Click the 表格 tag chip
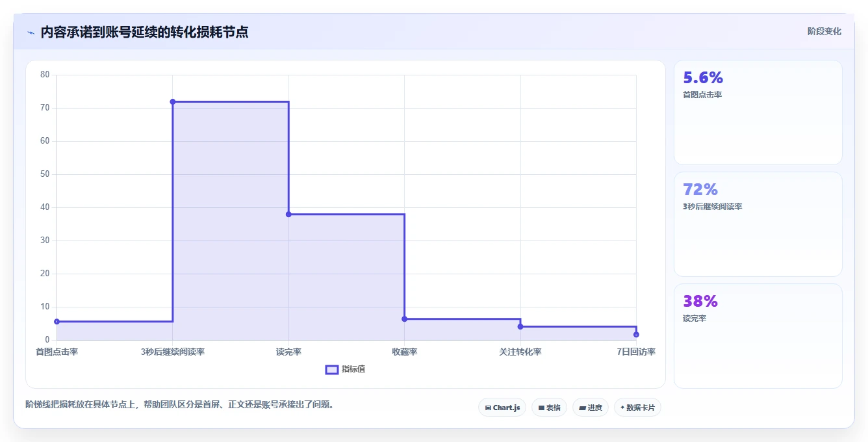Viewport: 868px width, 442px height. [x=549, y=408]
